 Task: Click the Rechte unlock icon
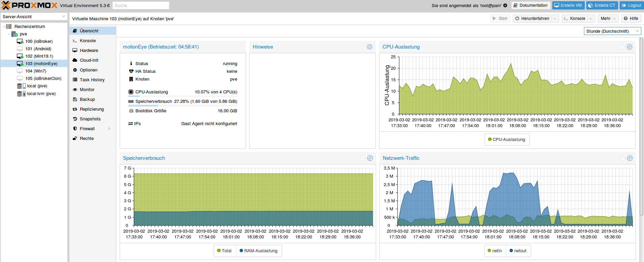point(75,139)
